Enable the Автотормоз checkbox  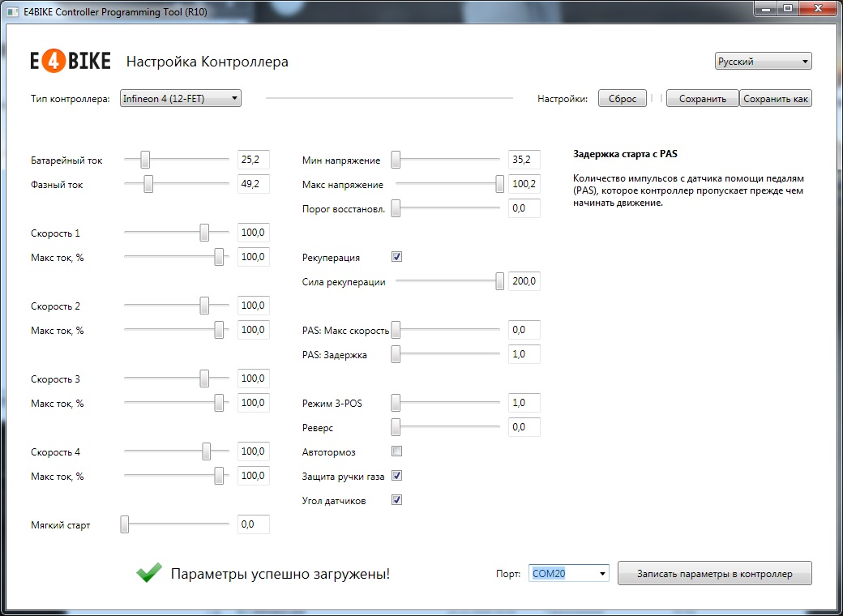click(397, 451)
